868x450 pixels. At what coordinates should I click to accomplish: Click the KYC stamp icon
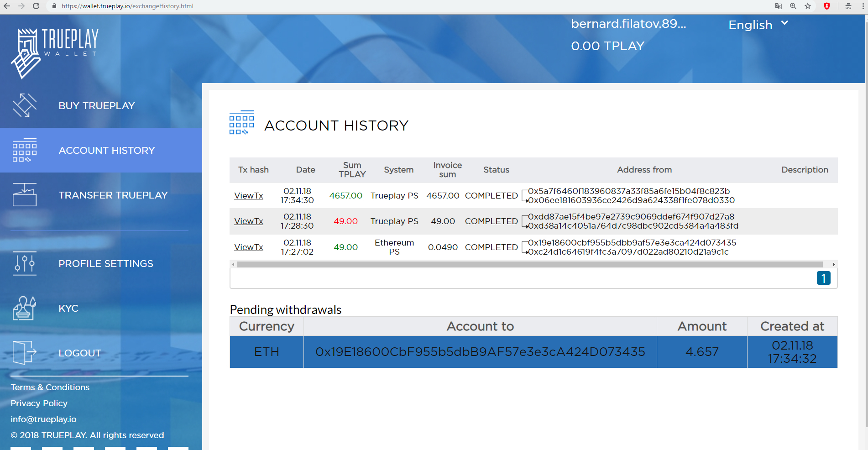click(25, 308)
